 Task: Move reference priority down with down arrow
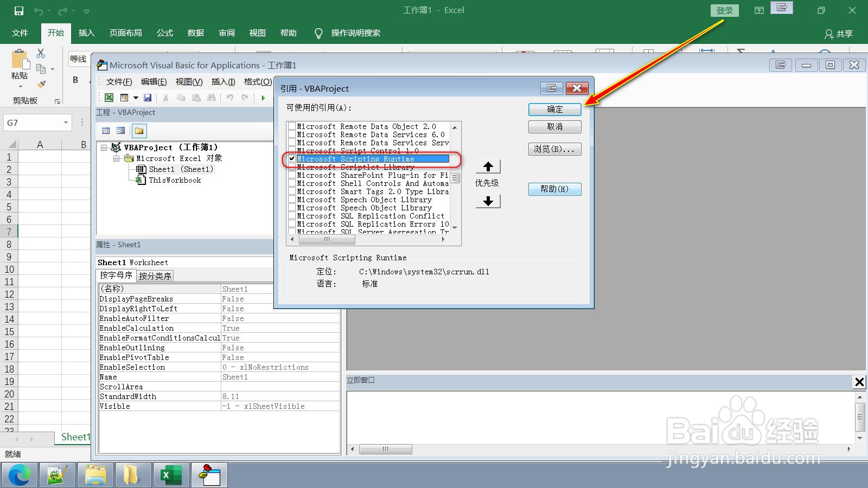click(x=488, y=201)
